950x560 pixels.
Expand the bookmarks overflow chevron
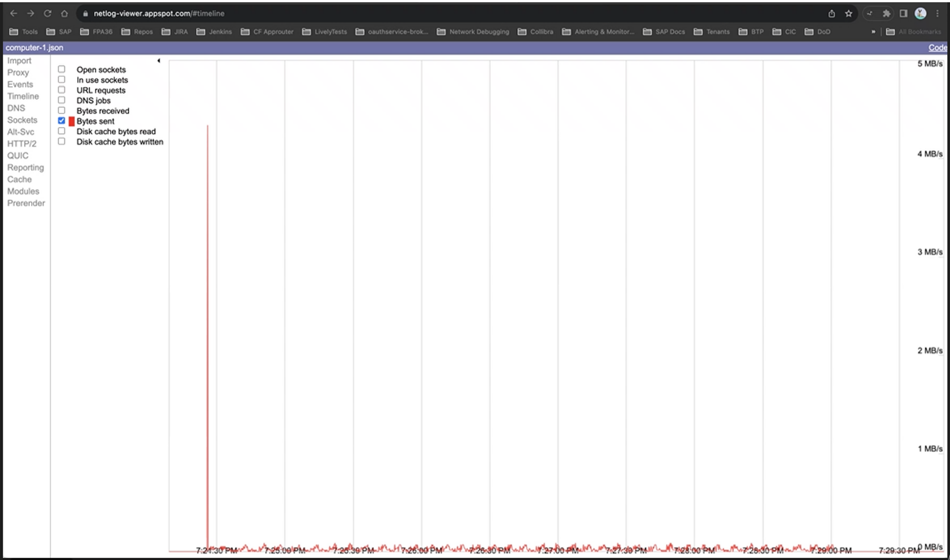click(x=873, y=32)
